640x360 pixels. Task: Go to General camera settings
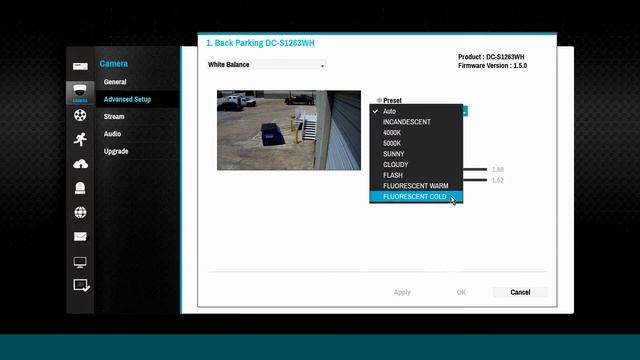tap(115, 82)
